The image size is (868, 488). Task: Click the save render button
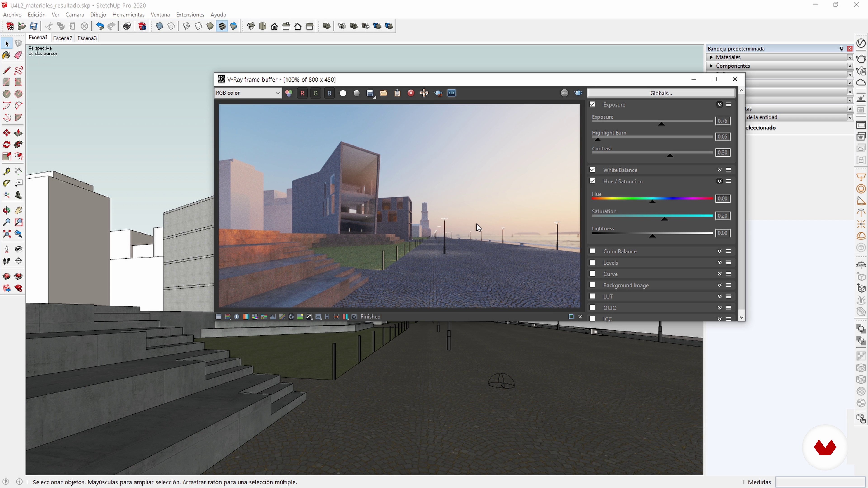click(x=370, y=93)
